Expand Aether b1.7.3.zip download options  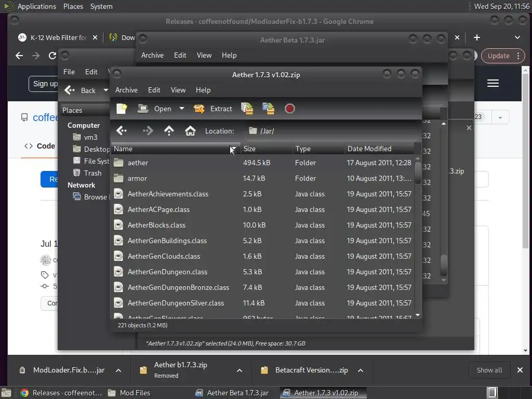click(x=239, y=370)
